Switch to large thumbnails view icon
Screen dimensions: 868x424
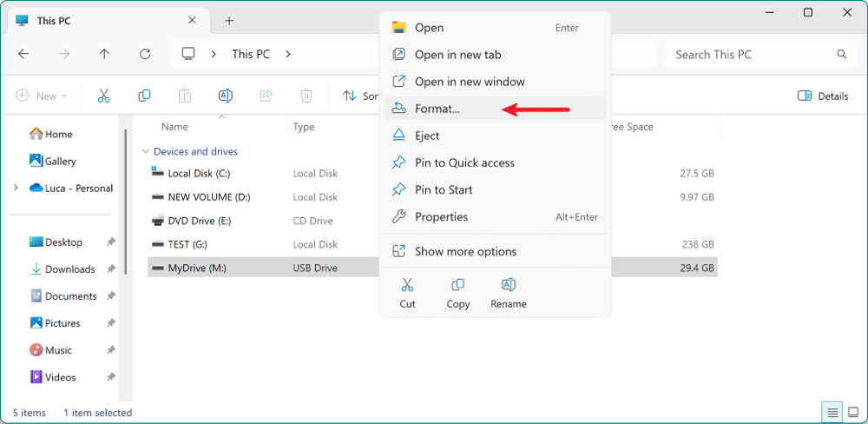click(853, 413)
